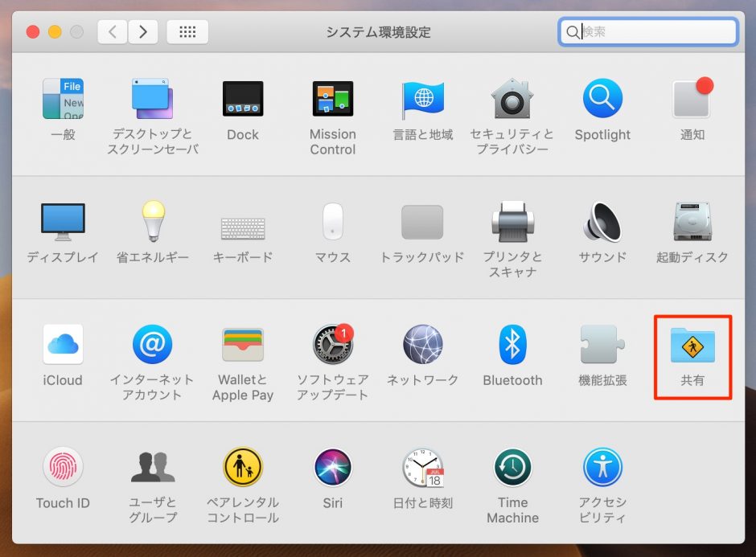Open ソフトウェアアップデート preferences
The height and width of the screenshot is (557, 756).
click(x=332, y=346)
